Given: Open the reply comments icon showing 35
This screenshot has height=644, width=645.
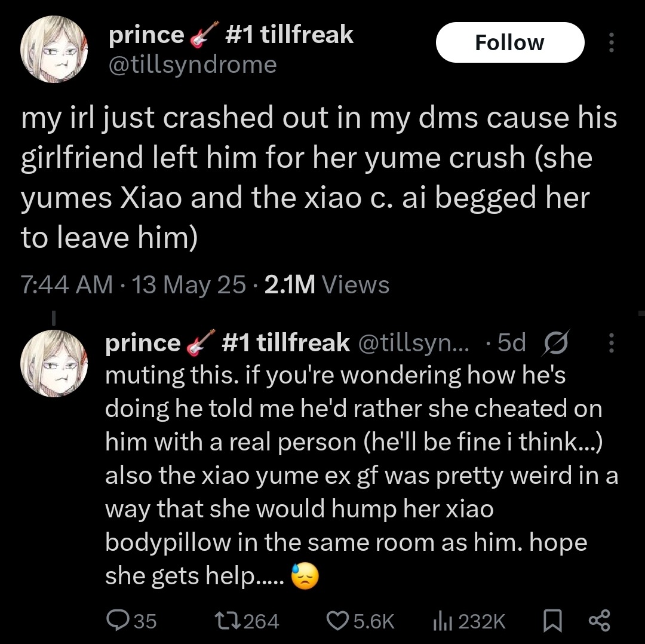Looking at the screenshot, I should pos(131,621).
